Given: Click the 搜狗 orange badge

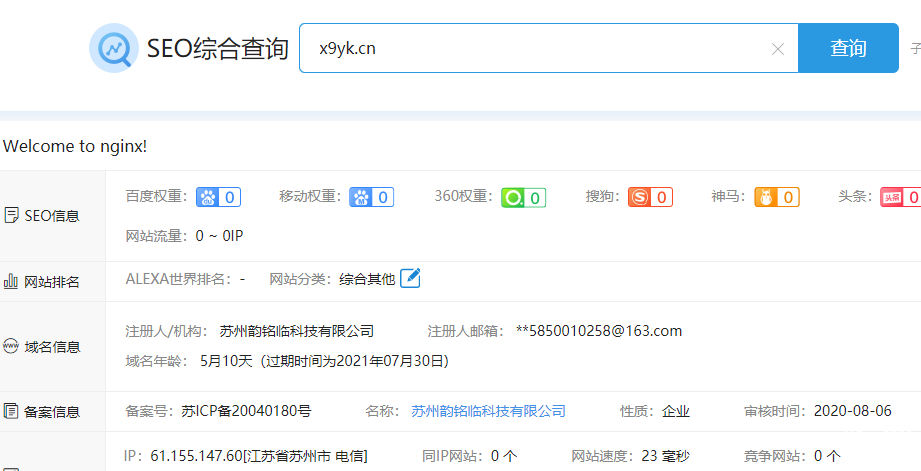Looking at the screenshot, I should pos(650,197).
